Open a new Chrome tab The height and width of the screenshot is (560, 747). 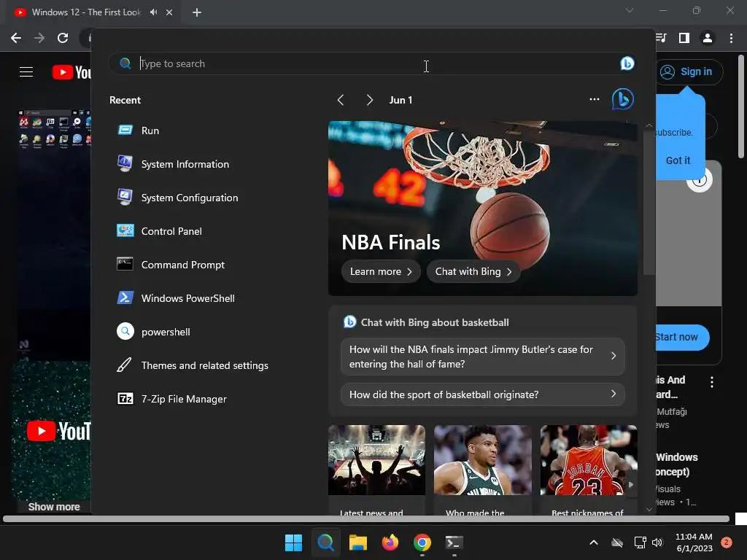[x=197, y=12]
